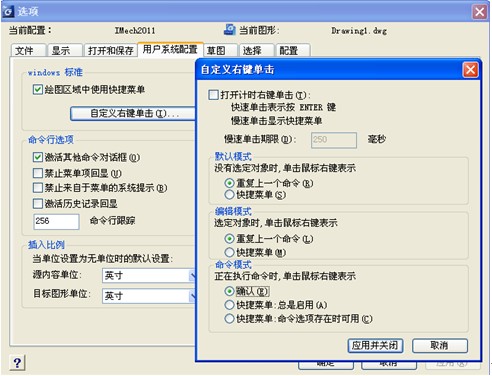The image size is (492, 376).
Task: Check 禁止来自于菜单的系统提示 option
Action: 38,188
